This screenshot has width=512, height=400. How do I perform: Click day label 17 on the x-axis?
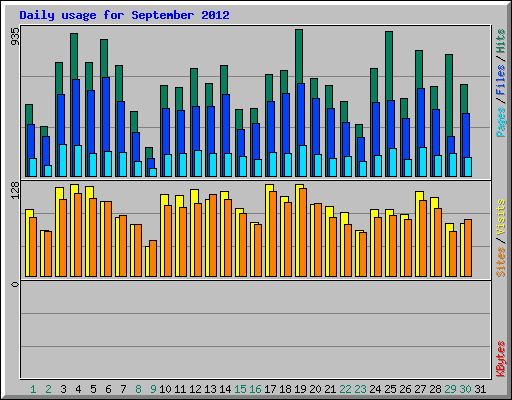(x=270, y=389)
